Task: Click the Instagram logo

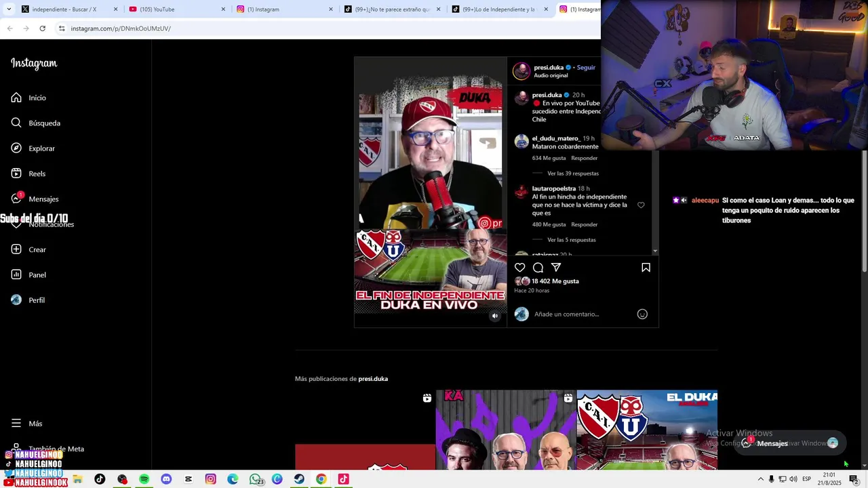Action: tap(34, 64)
